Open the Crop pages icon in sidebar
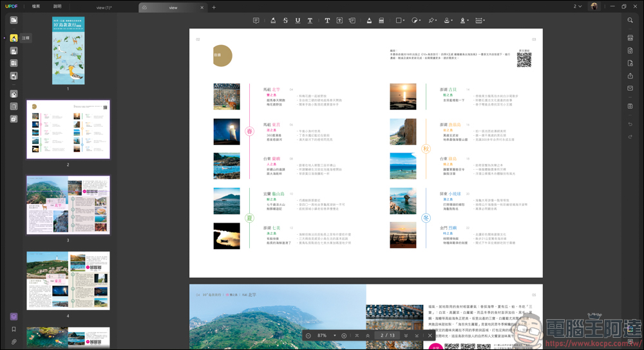This screenshot has height=350, width=644. (14, 106)
